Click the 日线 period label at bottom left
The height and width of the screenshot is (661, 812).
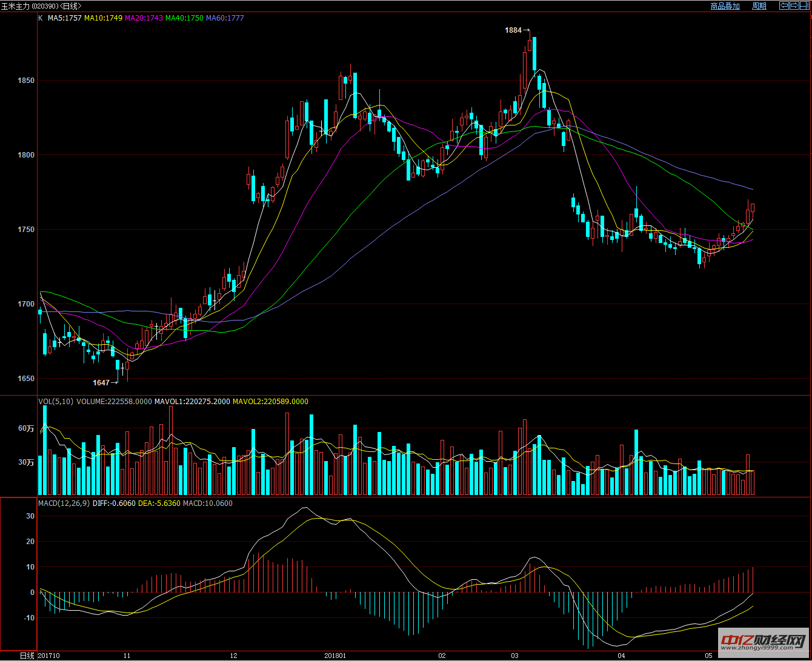[x=27, y=656]
